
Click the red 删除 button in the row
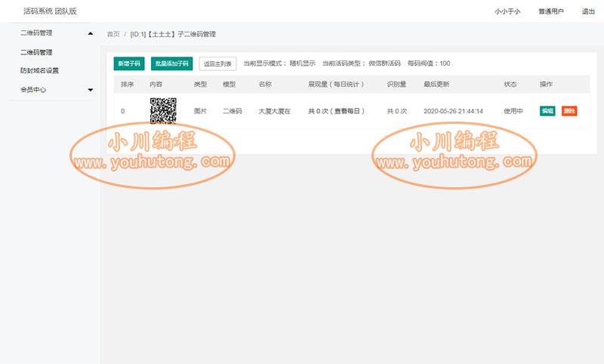569,111
